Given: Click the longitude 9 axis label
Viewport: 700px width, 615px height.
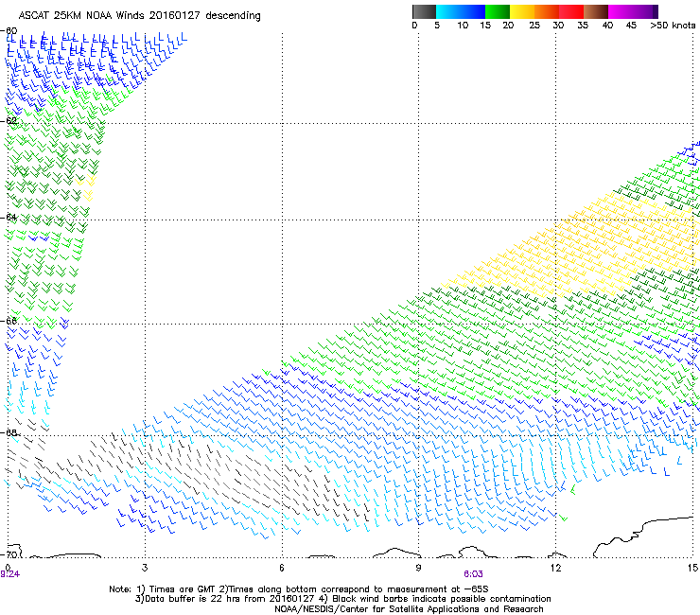Looking at the screenshot, I should point(418,568).
